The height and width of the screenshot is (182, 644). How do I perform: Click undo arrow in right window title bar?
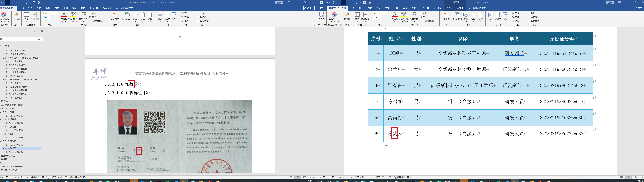(327, 3)
